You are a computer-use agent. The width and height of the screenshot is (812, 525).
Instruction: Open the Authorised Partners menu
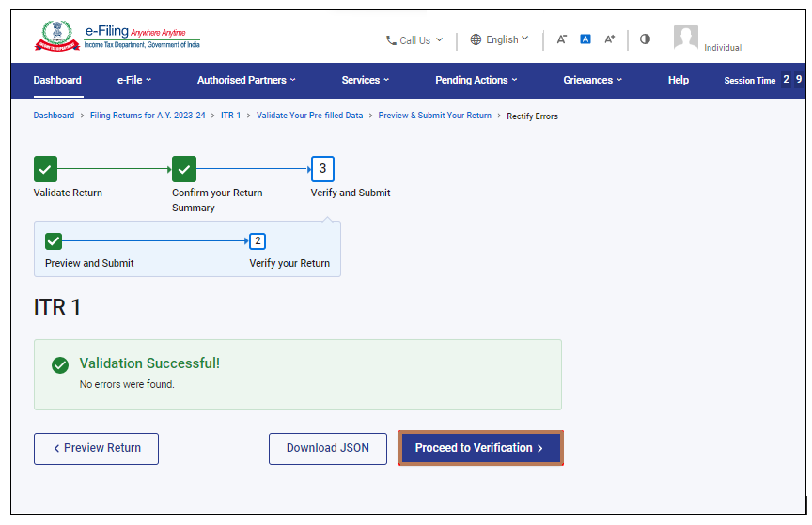click(246, 81)
